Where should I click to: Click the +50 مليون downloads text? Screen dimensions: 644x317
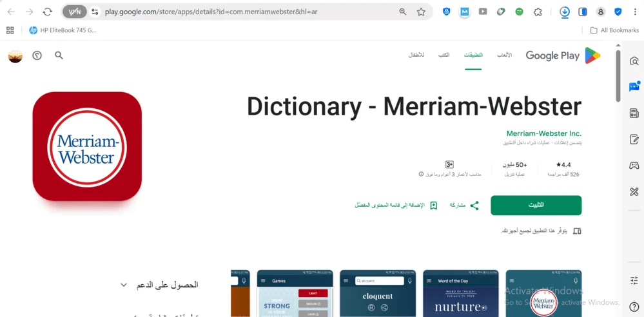pos(514,165)
